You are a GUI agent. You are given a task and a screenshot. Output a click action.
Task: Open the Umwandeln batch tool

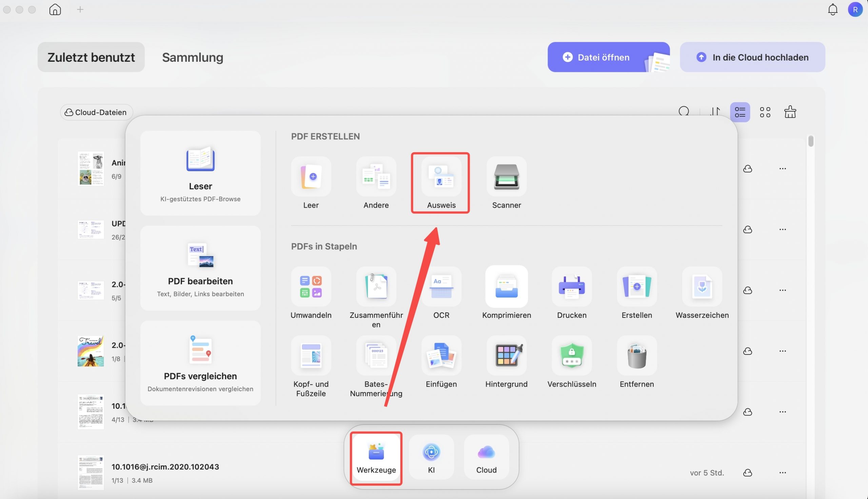click(x=311, y=287)
